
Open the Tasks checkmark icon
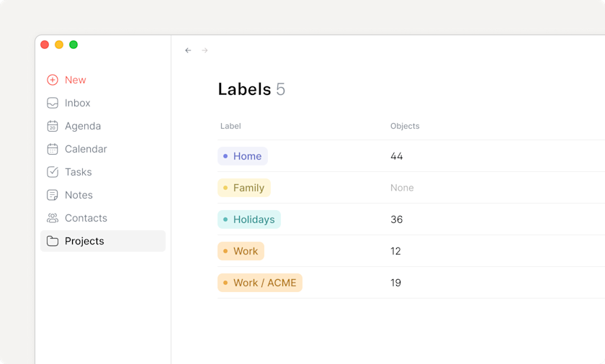tap(53, 172)
